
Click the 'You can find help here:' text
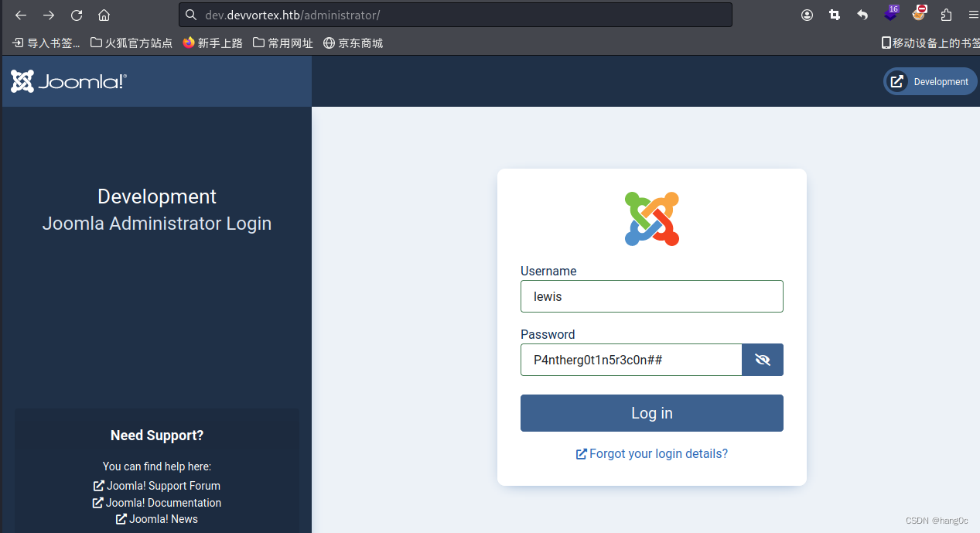pyautogui.click(x=157, y=466)
